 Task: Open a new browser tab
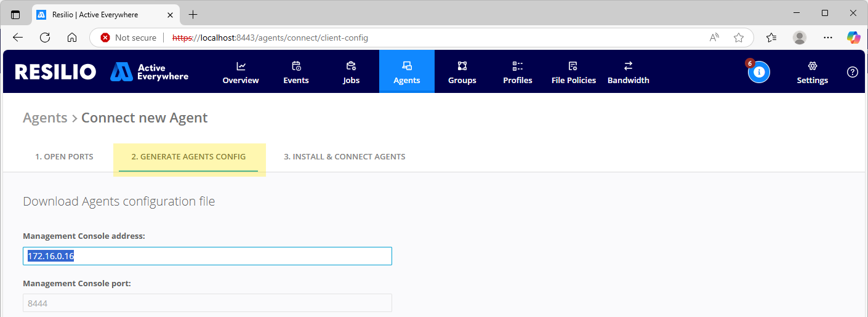(x=193, y=14)
